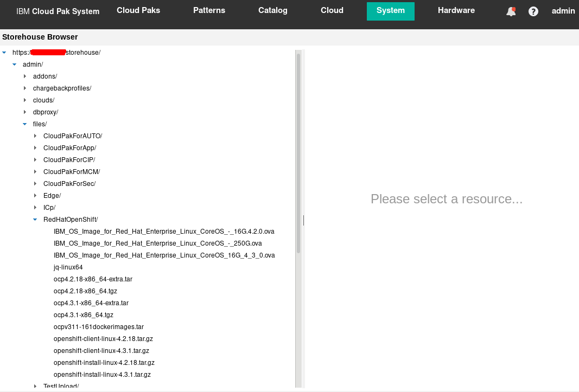Screen dimensions: 579x392
Task: Open the Cloud menu
Action: pos(332,10)
